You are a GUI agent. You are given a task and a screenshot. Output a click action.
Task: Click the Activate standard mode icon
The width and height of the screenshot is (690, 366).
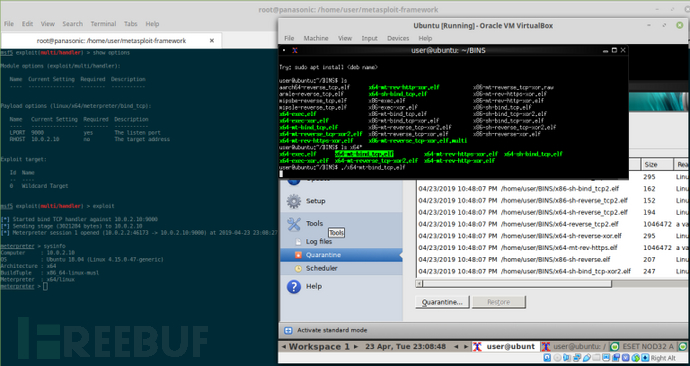tap(288, 330)
